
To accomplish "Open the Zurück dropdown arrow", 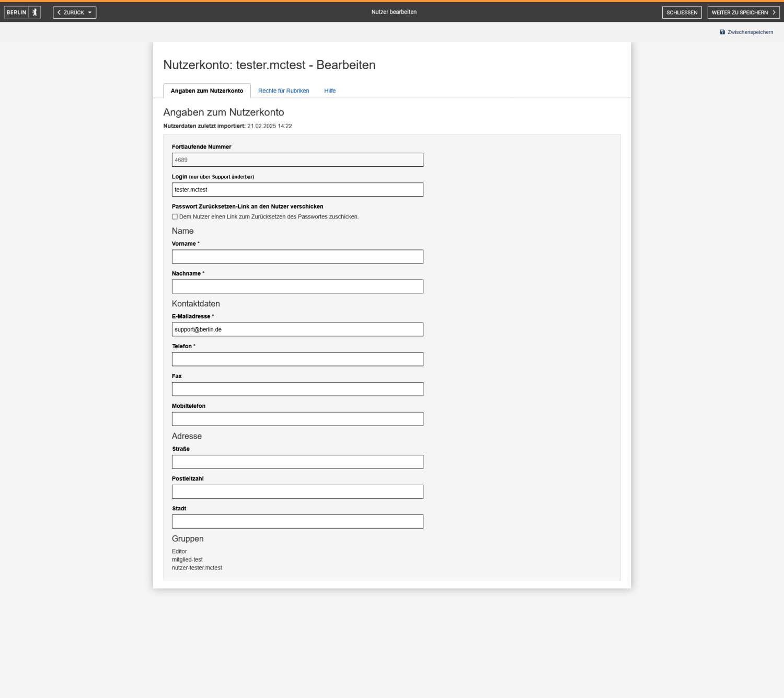I will point(90,13).
